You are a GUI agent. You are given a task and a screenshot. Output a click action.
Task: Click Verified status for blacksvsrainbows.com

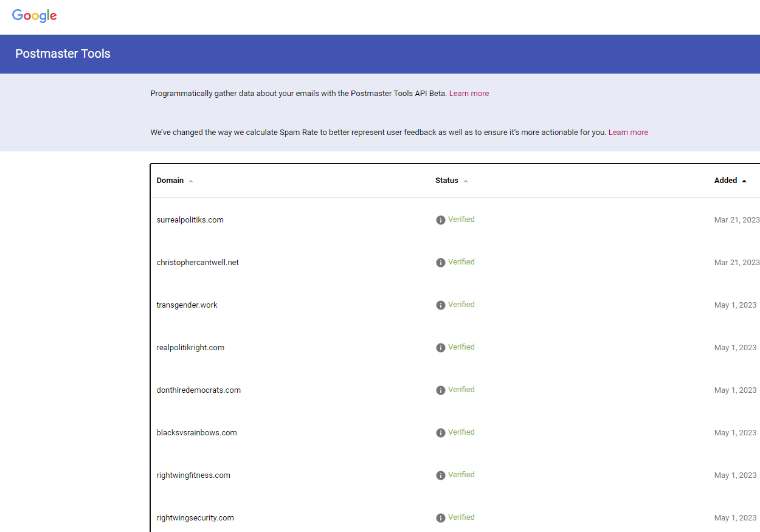click(x=461, y=432)
